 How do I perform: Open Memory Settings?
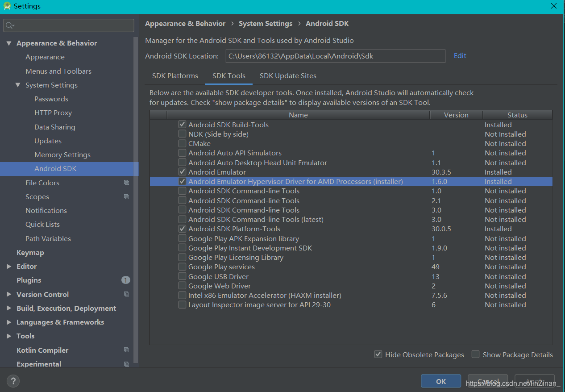coord(62,155)
